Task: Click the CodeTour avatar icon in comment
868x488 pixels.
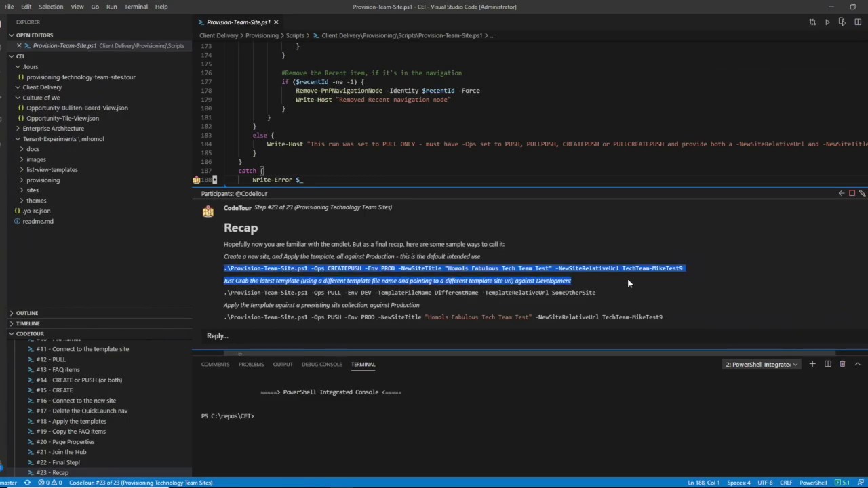Action: pos(208,211)
